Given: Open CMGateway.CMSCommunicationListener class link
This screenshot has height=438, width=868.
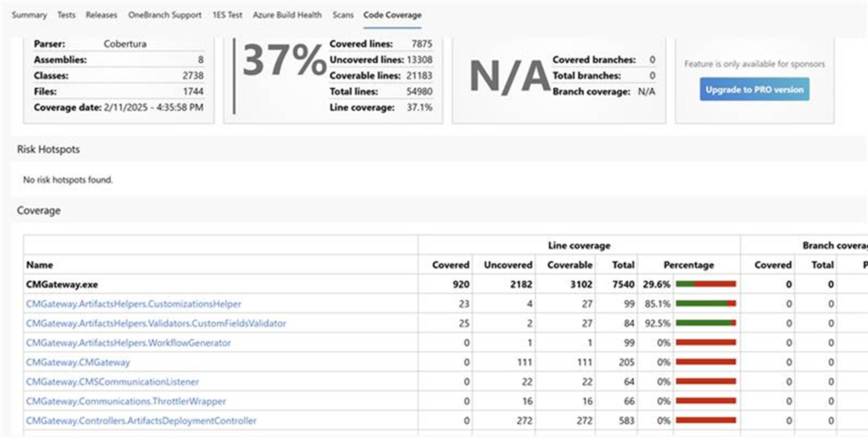Looking at the screenshot, I should (113, 381).
